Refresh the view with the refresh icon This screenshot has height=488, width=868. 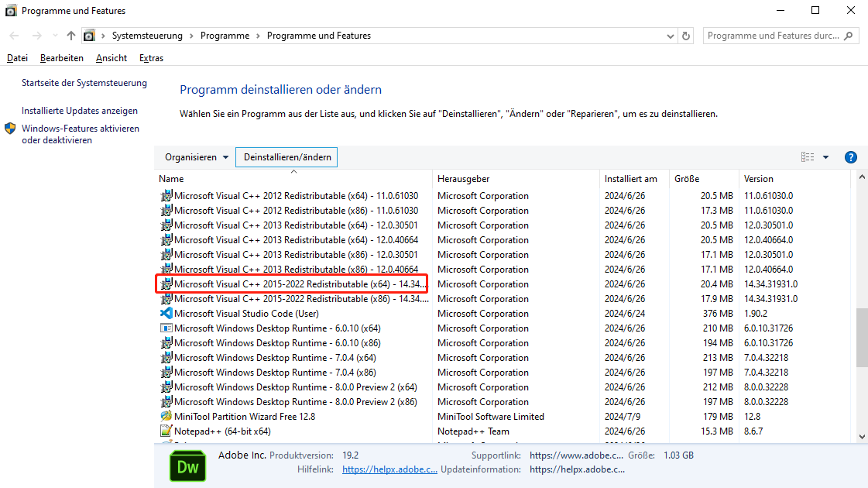click(x=686, y=35)
